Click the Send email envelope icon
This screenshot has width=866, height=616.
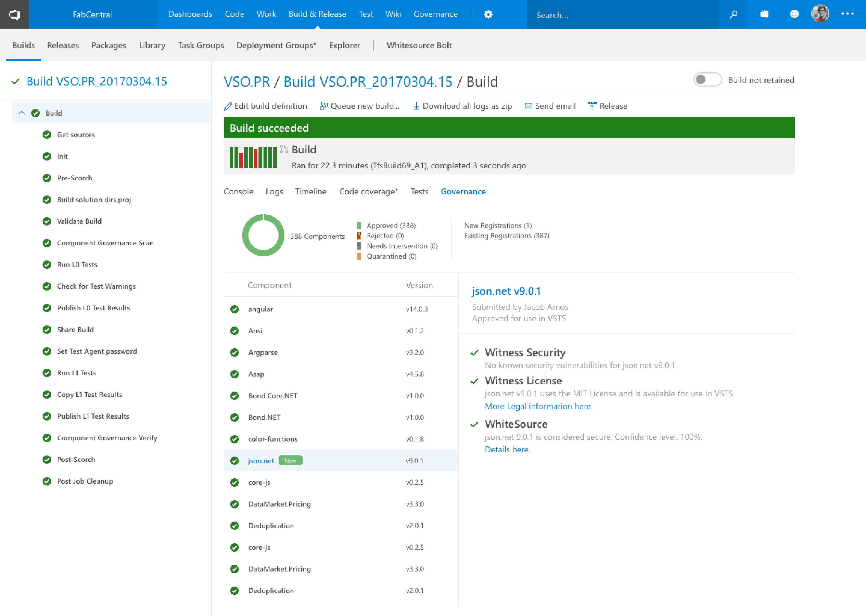click(528, 106)
